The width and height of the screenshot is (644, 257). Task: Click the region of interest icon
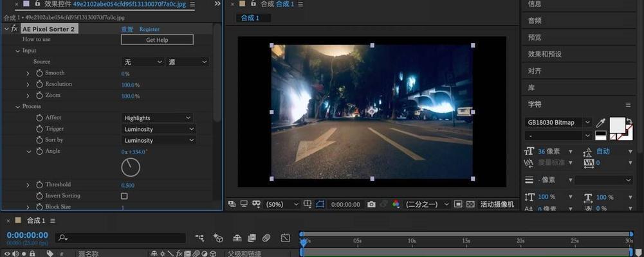point(458,204)
